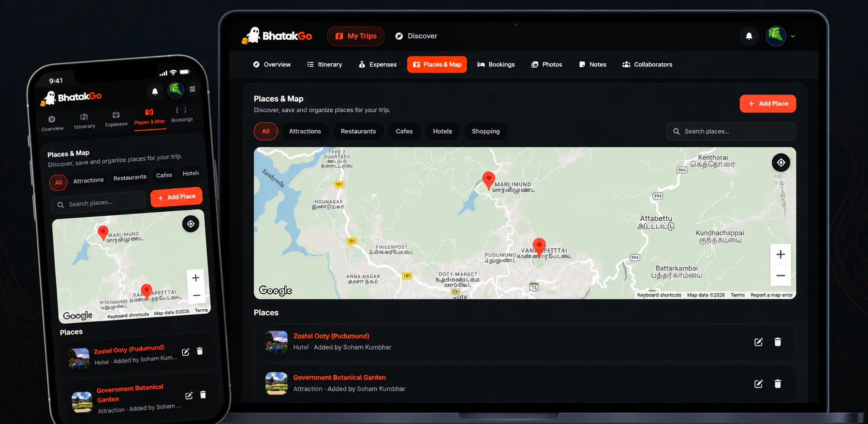
Task: Filter places by Shopping on the laptop
Action: [486, 131]
